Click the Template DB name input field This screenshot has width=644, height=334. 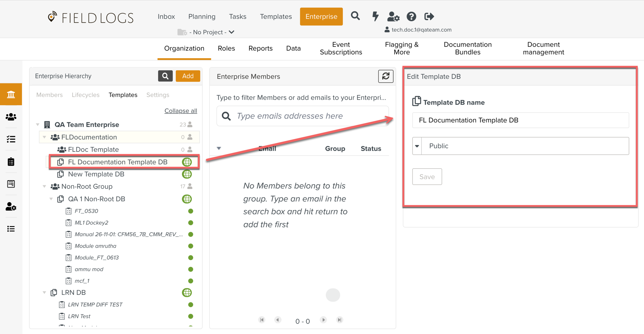(x=520, y=120)
